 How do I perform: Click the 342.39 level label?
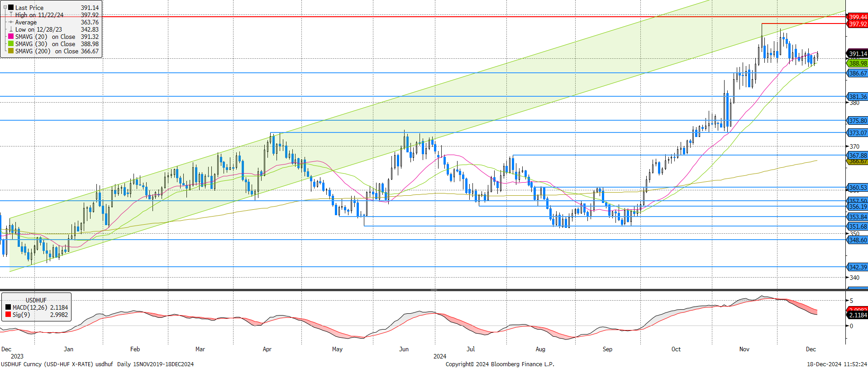pyautogui.click(x=858, y=267)
